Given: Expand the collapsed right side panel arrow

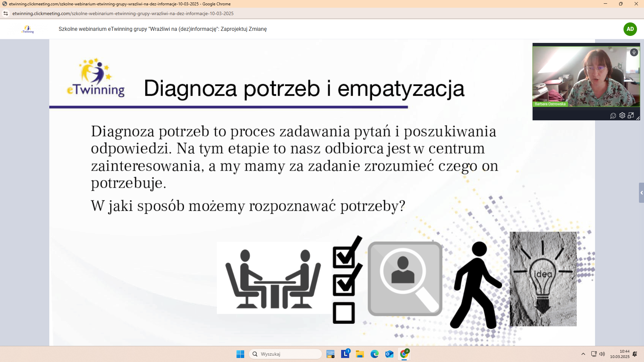Looking at the screenshot, I should point(641,193).
